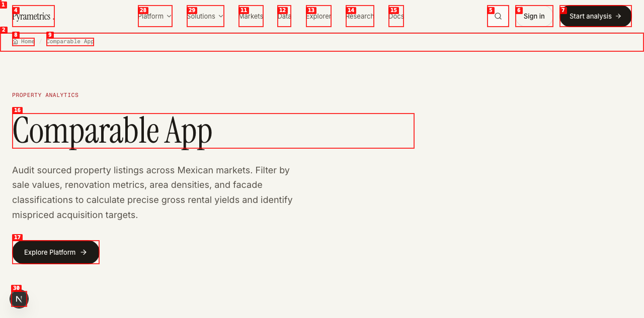
Task: Start analysis from the header button
Action: 596,16
